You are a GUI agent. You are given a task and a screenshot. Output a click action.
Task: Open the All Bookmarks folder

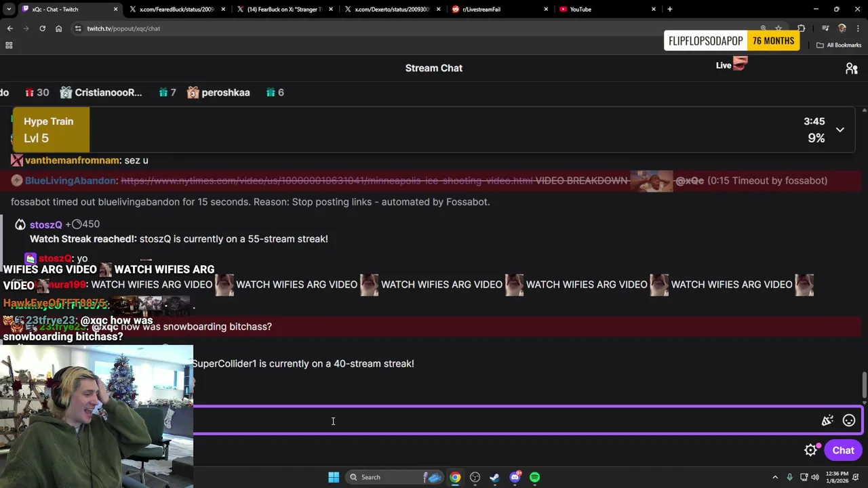839,45
